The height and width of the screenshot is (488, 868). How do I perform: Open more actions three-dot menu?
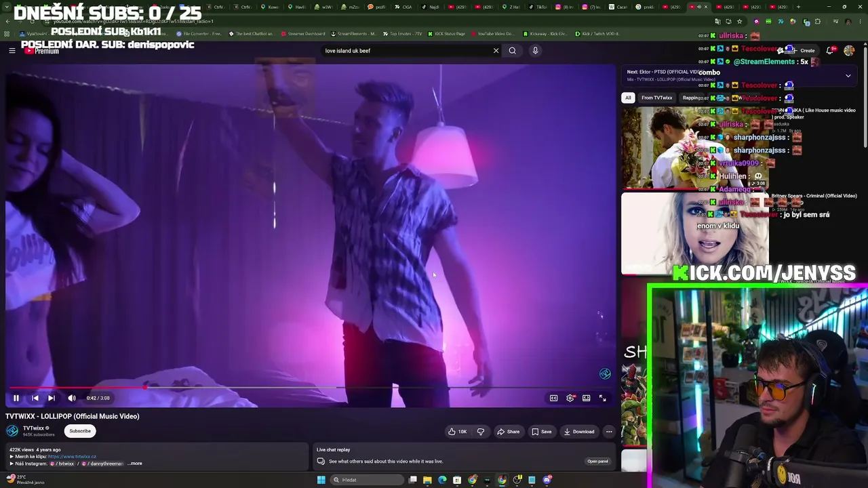(x=609, y=432)
